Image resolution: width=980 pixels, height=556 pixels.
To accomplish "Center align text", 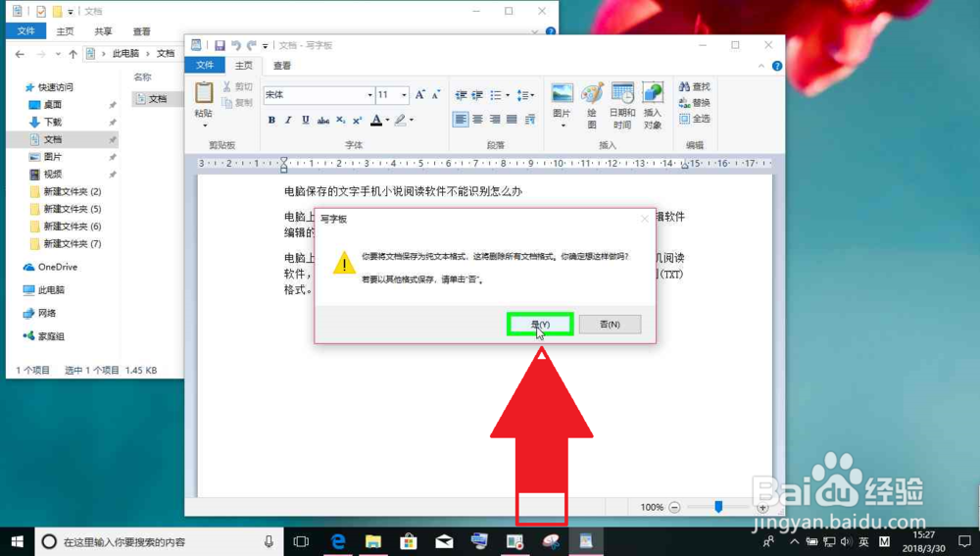I will point(477,119).
